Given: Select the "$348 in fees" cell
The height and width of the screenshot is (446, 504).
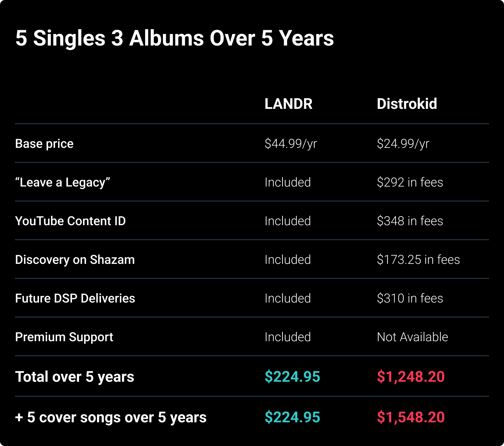Looking at the screenshot, I should pyautogui.click(x=410, y=221).
